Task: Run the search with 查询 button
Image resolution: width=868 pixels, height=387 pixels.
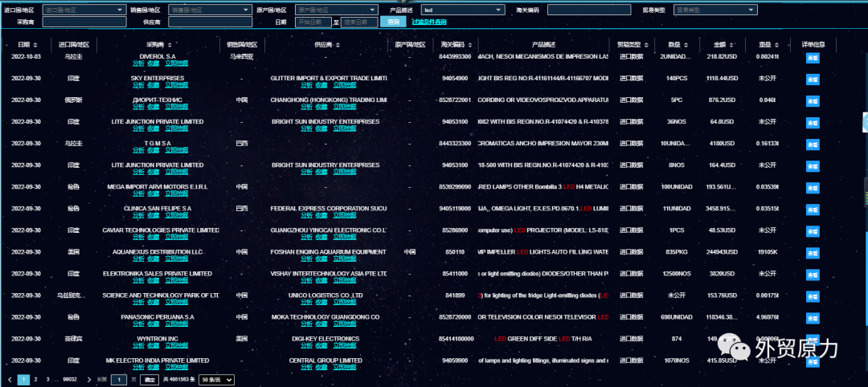Action: (x=393, y=22)
